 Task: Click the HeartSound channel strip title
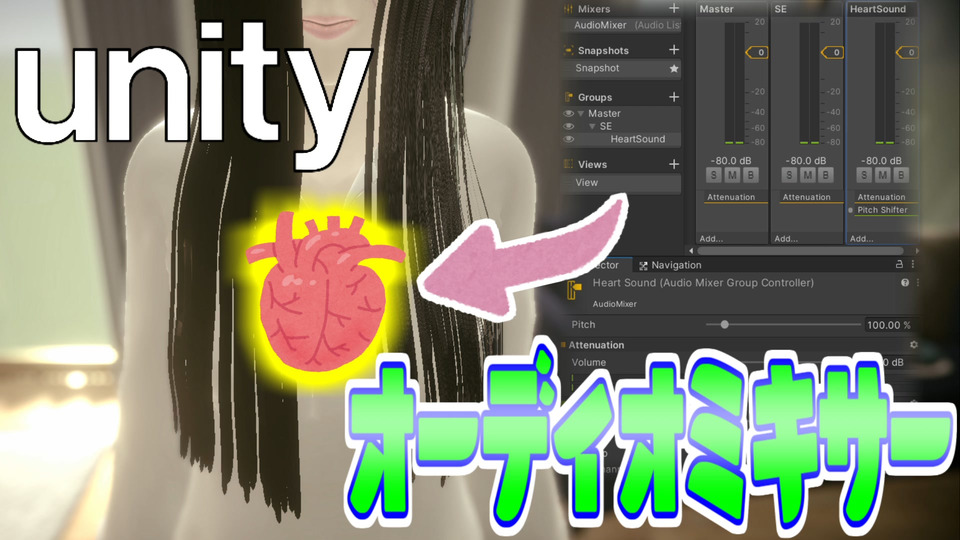(877, 9)
